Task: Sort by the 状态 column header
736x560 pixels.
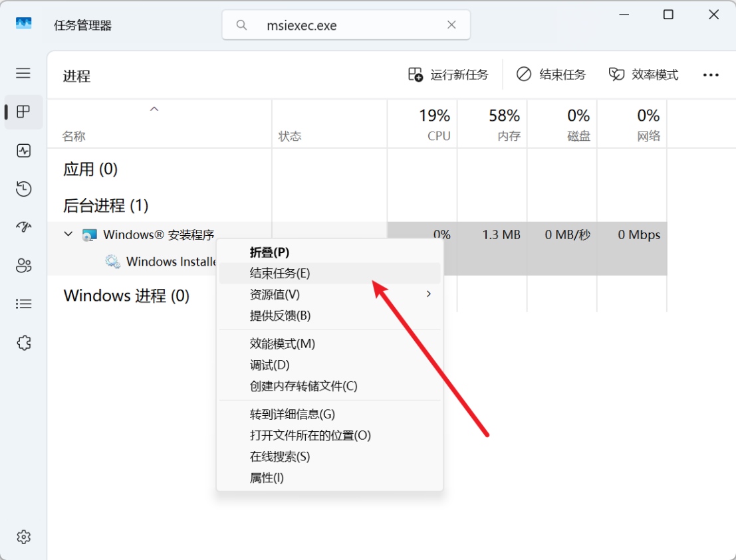Action: 330,124
